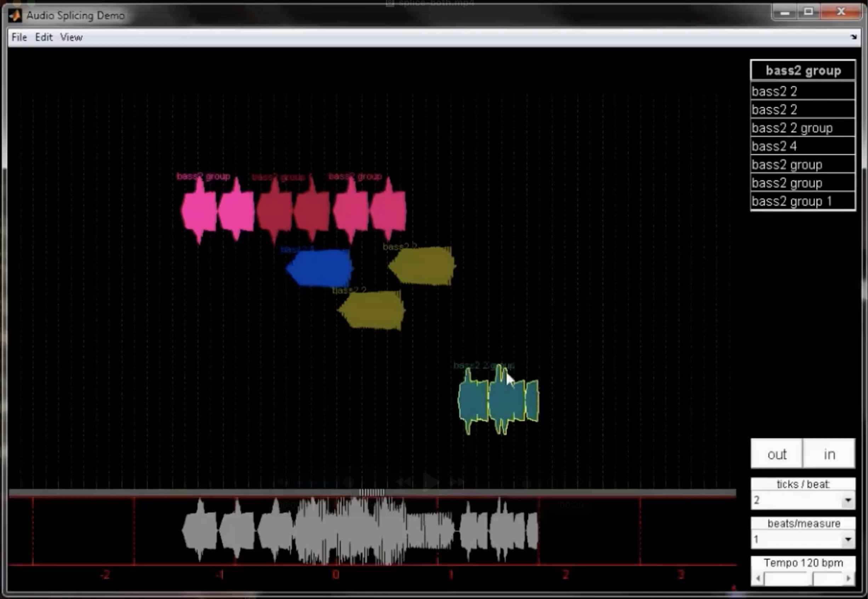The image size is (868, 599).
Task: Click the zoom "out" button
Action: [x=776, y=454]
